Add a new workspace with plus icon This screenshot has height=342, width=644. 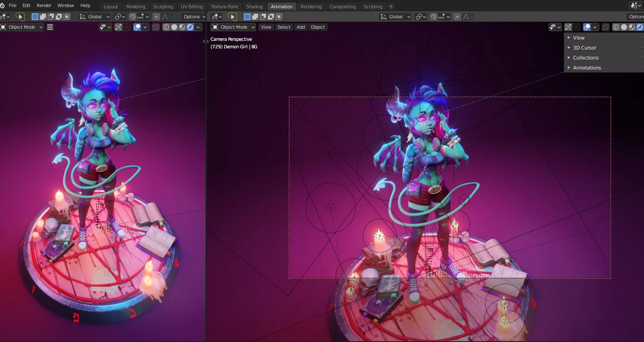(x=391, y=6)
